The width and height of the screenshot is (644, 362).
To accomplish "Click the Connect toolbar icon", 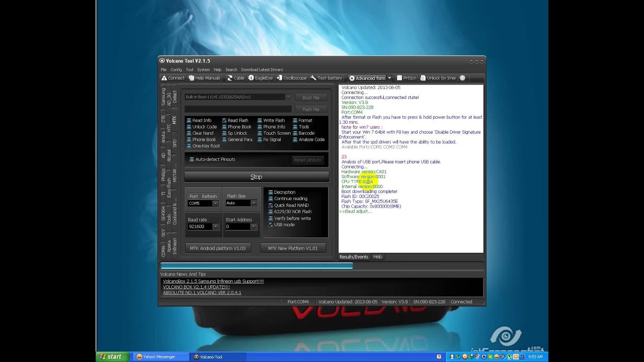I will [173, 78].
